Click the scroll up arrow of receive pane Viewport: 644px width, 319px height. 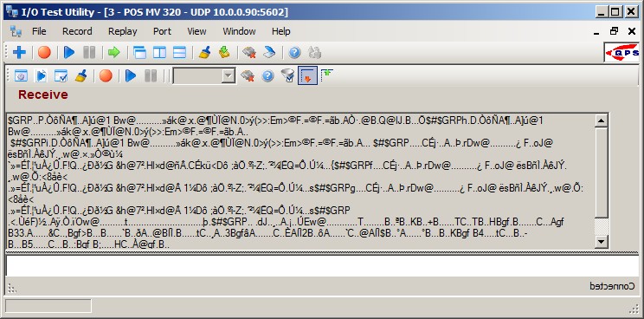coord(602,120)
